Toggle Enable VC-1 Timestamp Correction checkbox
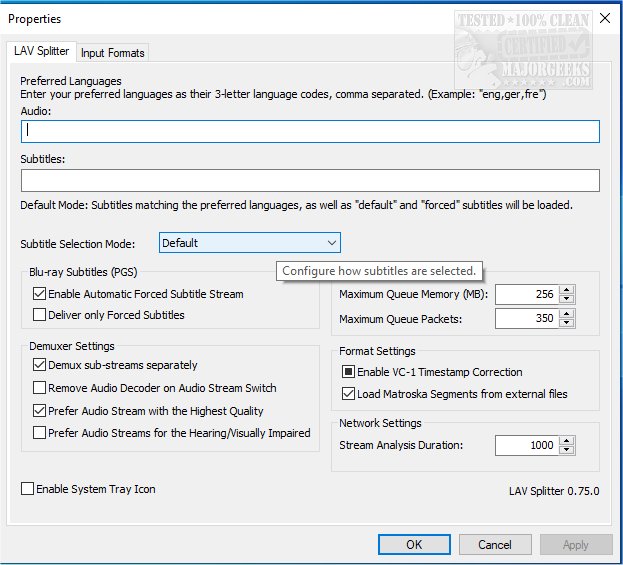This screenshot has width=623, height=565. (349, 372)
